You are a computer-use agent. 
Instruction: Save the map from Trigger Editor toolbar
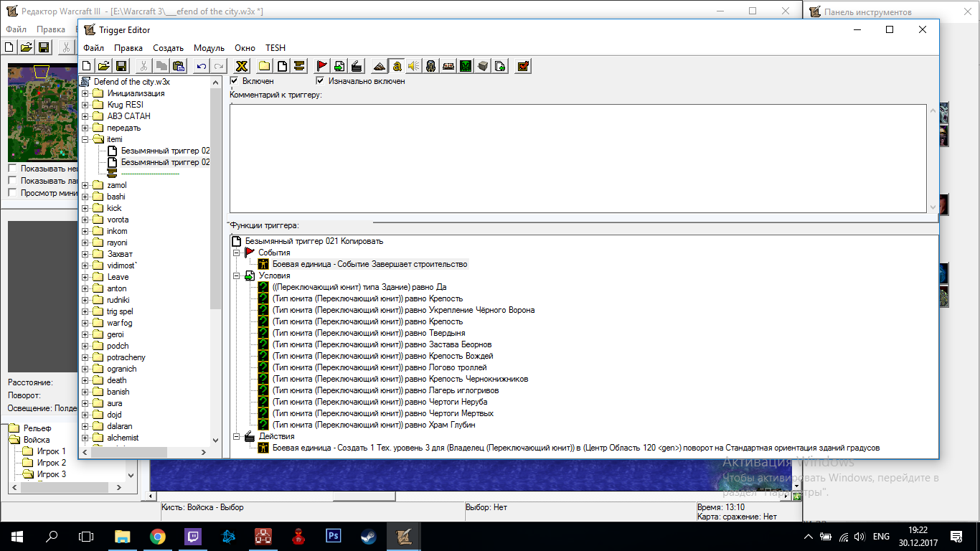121,66
